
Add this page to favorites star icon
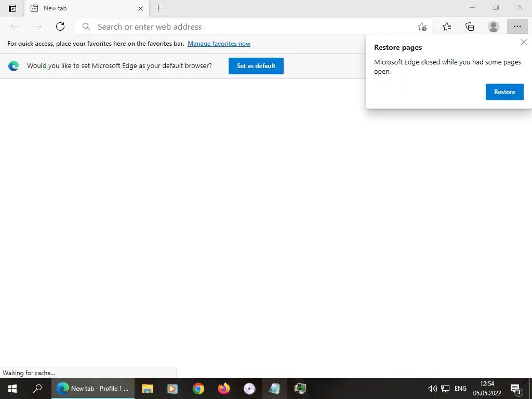[x=422, y=26]
